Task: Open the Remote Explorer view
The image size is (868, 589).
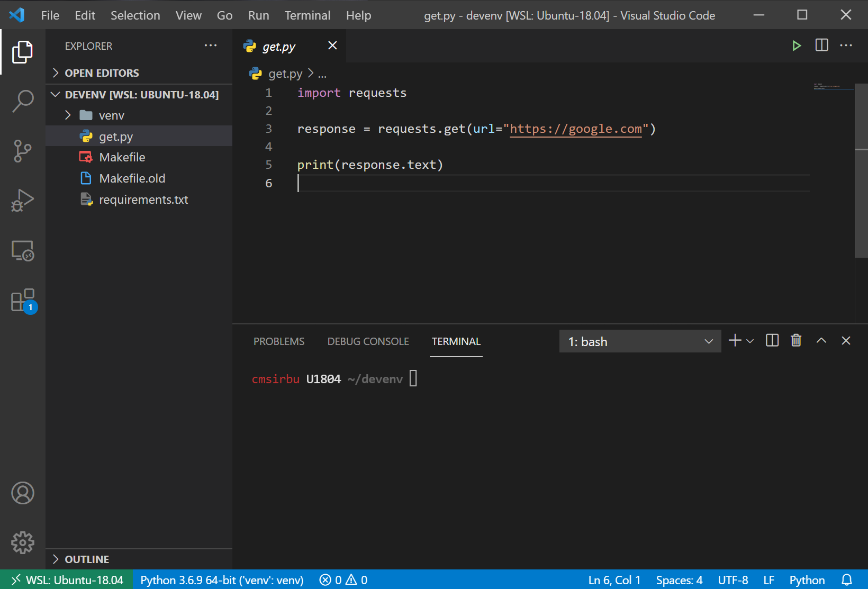Action: click(x=22, y=250)
